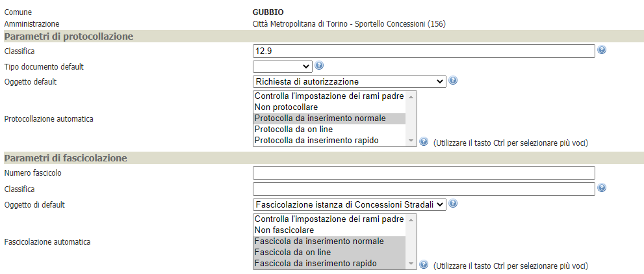Select 'Non fascicolare' option

[284, 230]
